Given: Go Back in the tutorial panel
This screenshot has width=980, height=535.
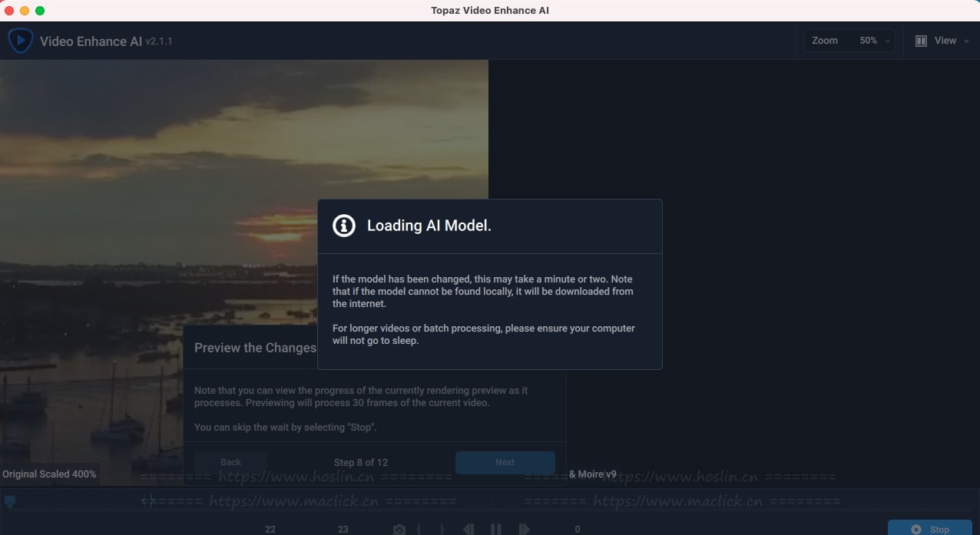Looking at the screenshot, I should coord(230,462).
